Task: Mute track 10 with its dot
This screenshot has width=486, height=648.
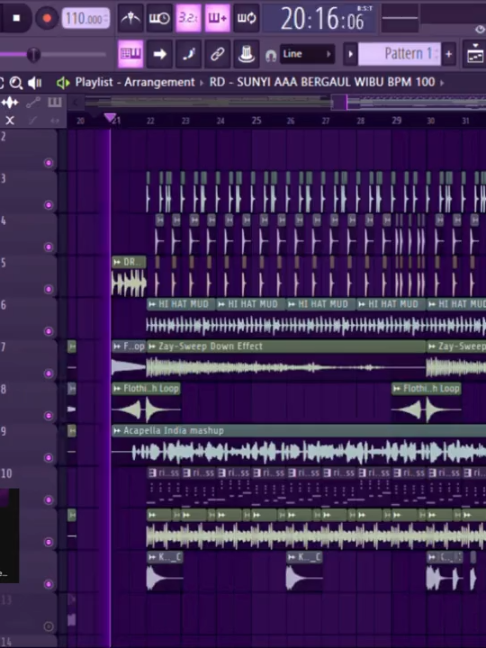Action: tap(49, 500)
